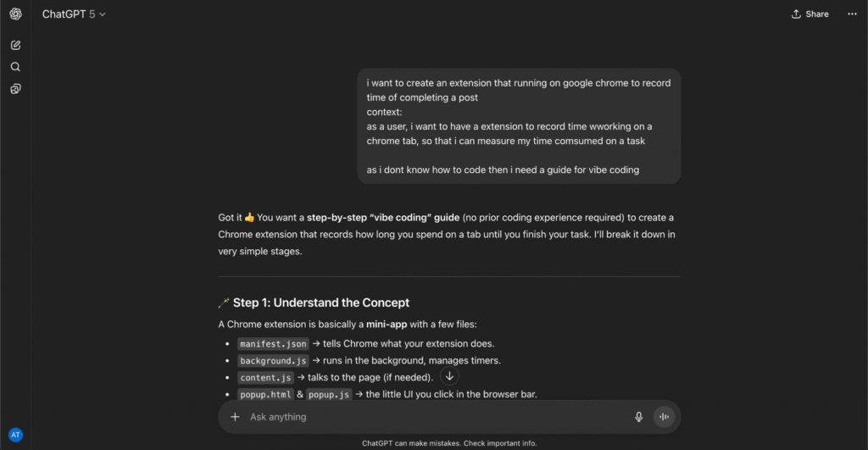This screenshot has width=868, height=450.
Task: Click the content.js code label
Action: tap(266, 377)
